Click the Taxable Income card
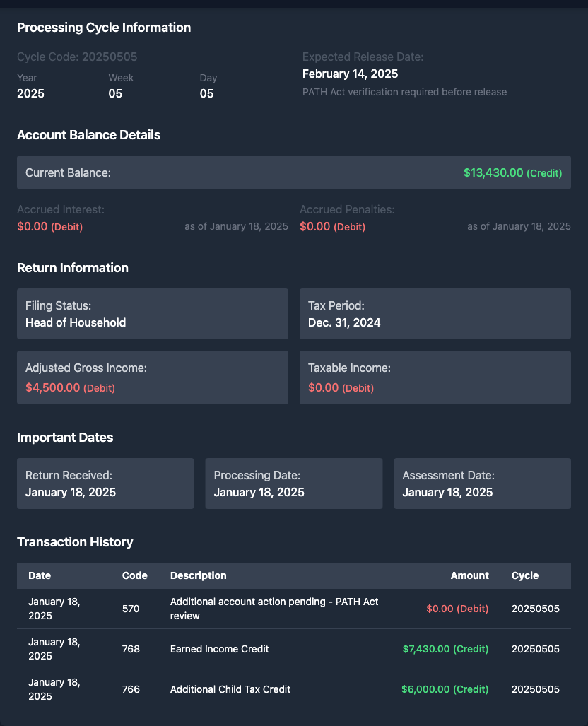The height and width of the screenshot is (726, 588). pos(435,377)
